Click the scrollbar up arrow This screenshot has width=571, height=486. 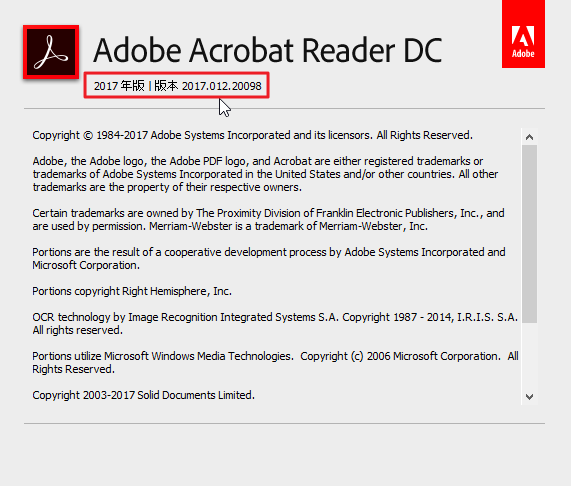point(529,137)
